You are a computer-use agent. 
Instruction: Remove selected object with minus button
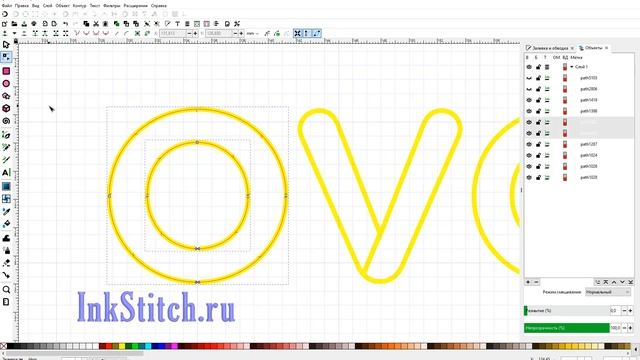[536, 282]
